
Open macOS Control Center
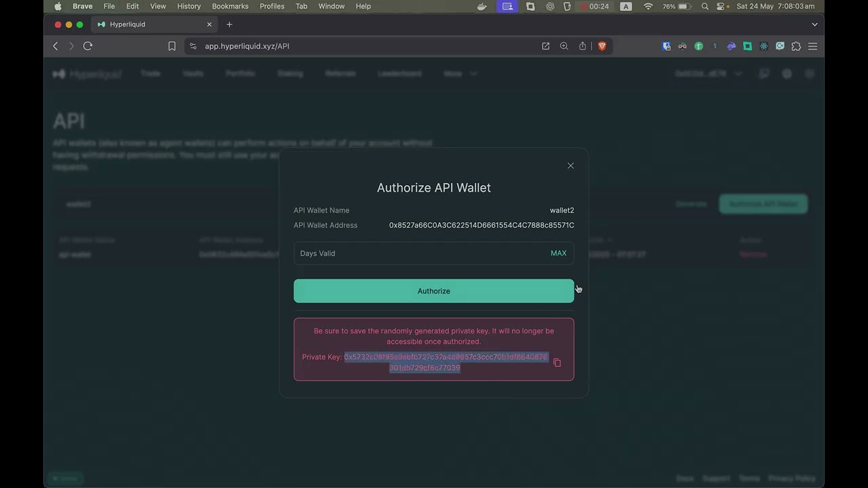[x=722, y=6]
